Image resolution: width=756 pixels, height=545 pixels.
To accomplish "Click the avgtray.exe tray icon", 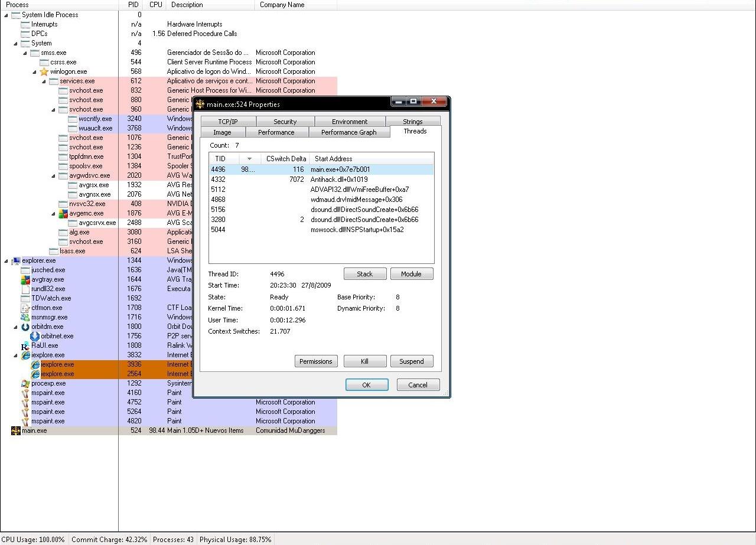I will point(25,279).
